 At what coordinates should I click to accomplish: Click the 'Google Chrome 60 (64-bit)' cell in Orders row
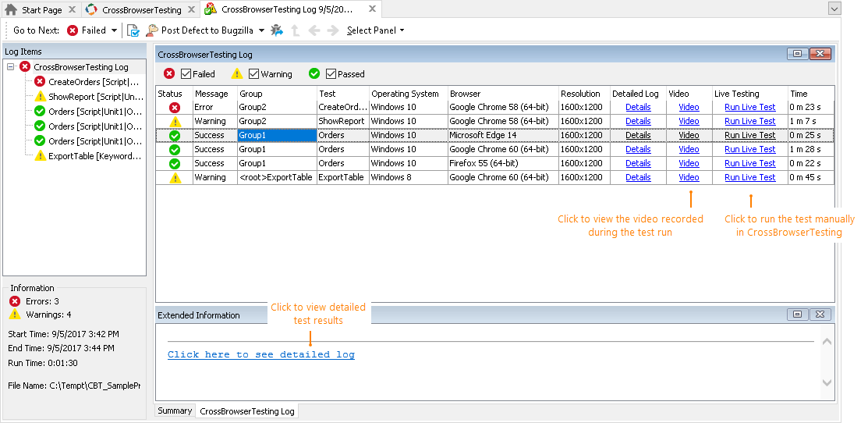click(x=503, y=150)
